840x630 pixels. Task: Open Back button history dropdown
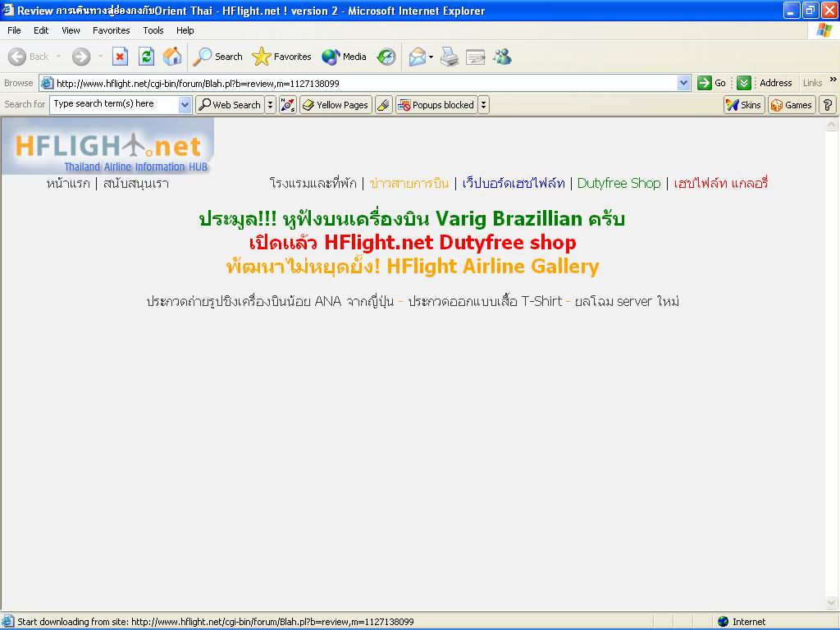tap(58, 57)
